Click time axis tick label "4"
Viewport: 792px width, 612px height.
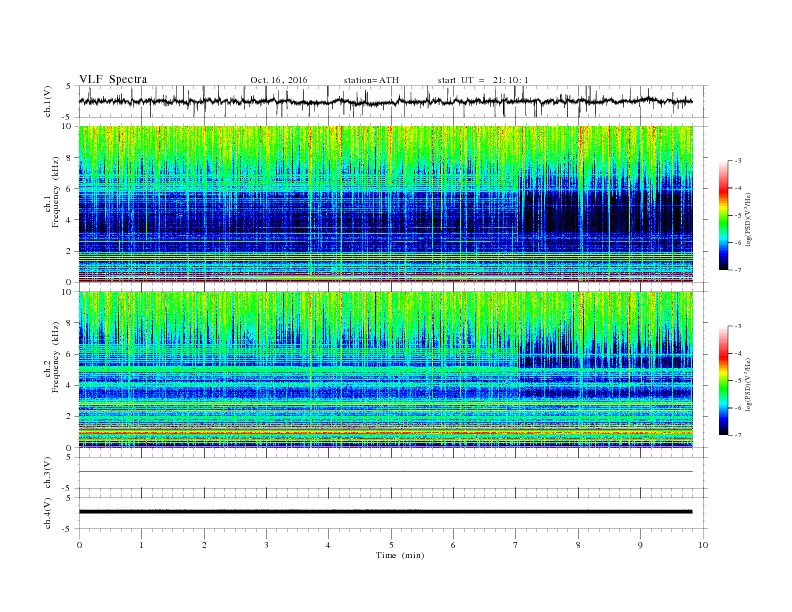(x=328, y=545)
